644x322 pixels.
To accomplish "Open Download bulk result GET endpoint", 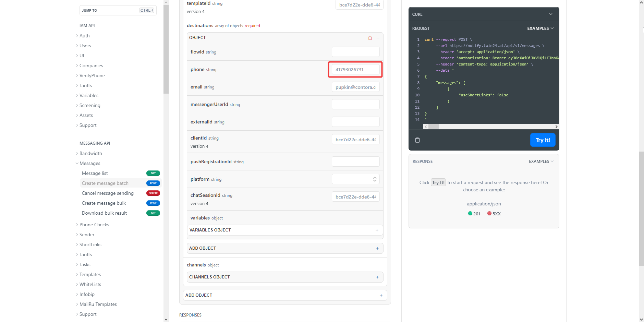I will pyautogui.click(x=120, y=213).
